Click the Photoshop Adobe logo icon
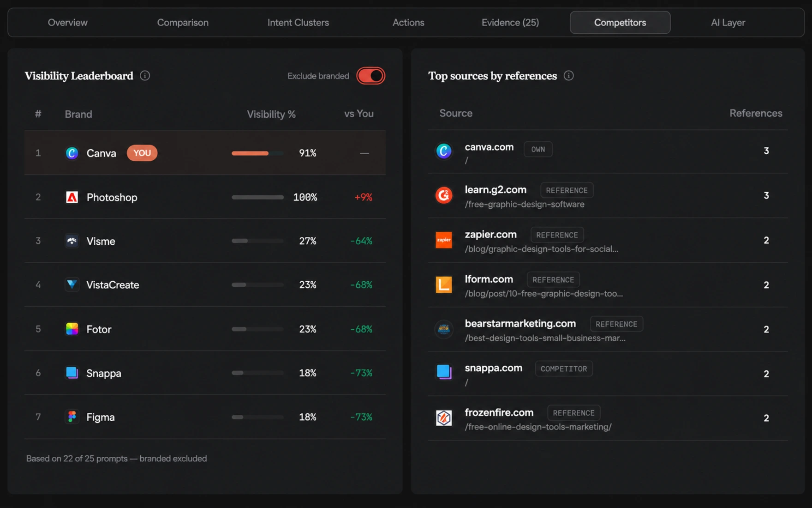Image resolution: width=812 pixels, height=508 pixels. (x=72, y=197)
